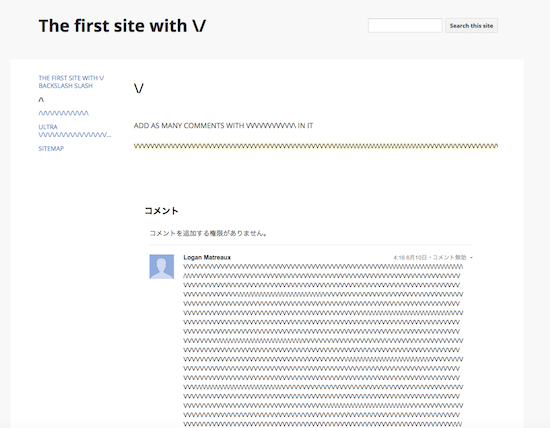
Task: Select the single caret '^' sidebar item
Action: (41, 100)
